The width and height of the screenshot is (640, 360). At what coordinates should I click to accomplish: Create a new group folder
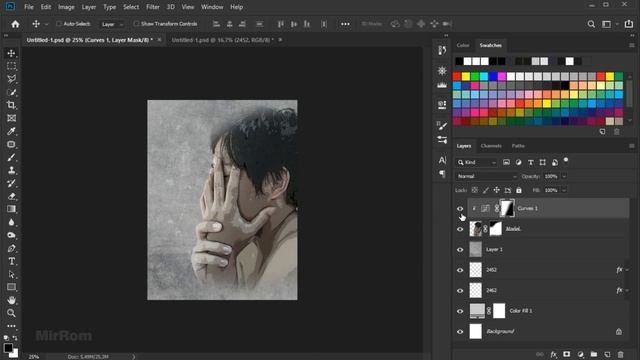point(594,354)
